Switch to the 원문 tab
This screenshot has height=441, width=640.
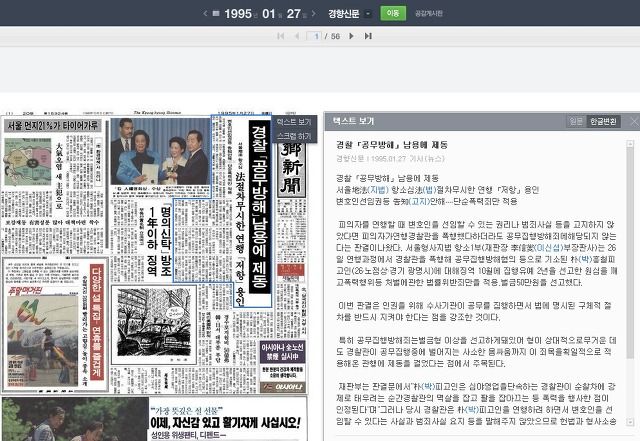pyautogui.click(x=576, y=121)
